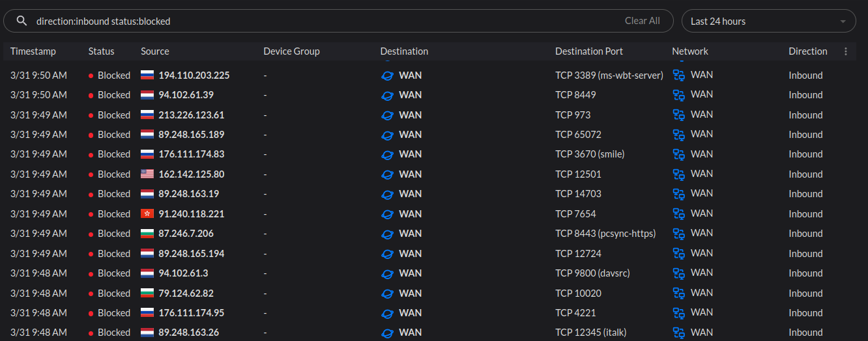Open the Last 24 hours dropdown
868x341 pixels.
click(x=768, y=21)
